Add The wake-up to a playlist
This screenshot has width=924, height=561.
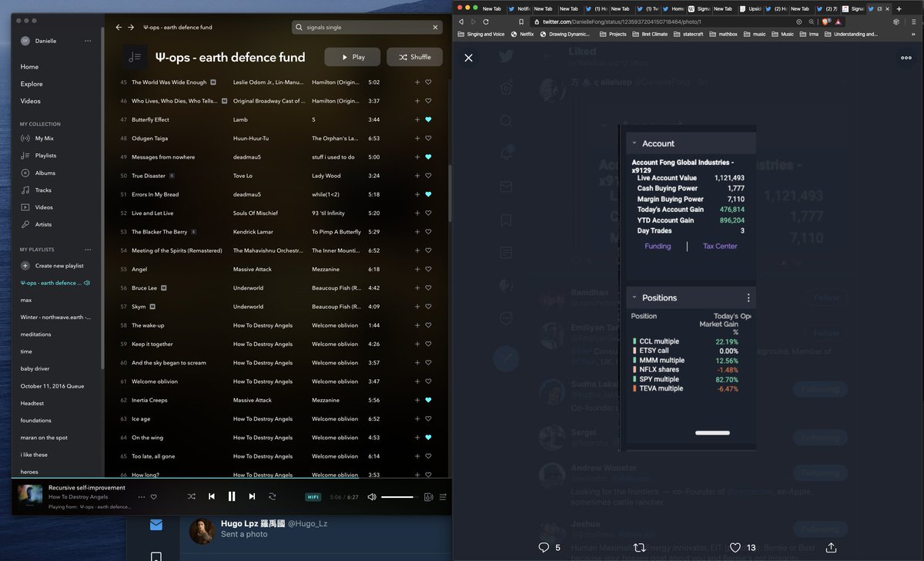click(x=417, y=325)
